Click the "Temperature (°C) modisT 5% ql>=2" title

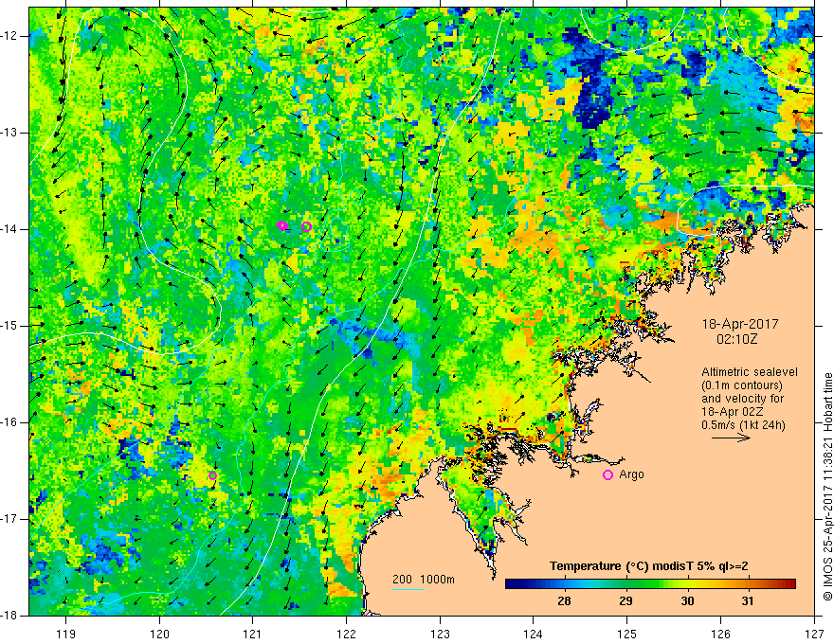[649, 566]
